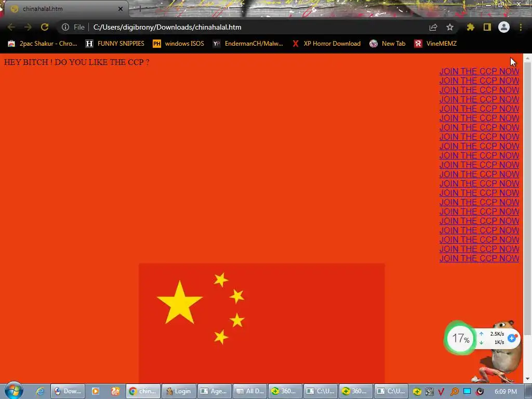
Task: Click the round disc tray icon
Action: tap(480, 392)
